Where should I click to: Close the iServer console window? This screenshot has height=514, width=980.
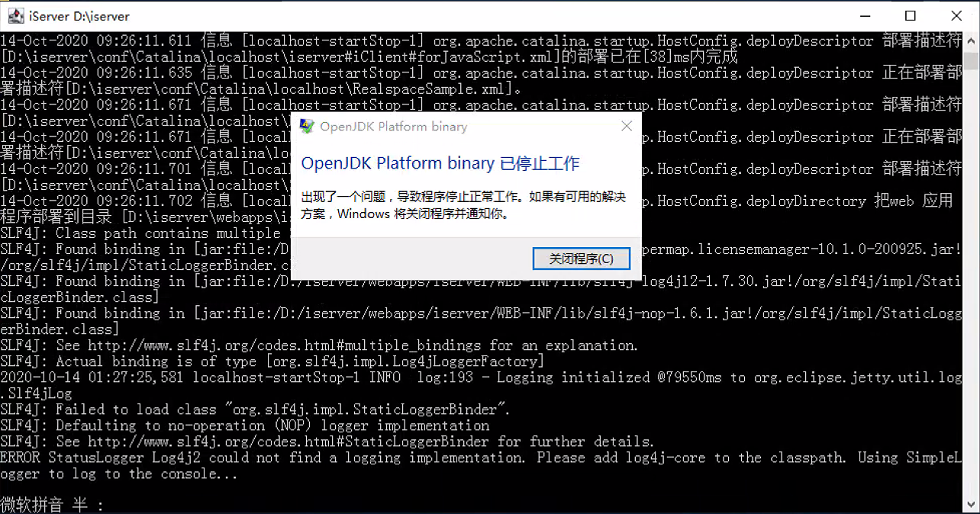[956, 16]
